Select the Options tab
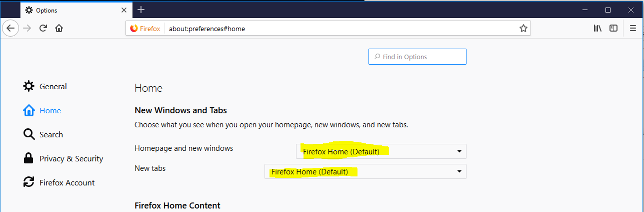The width and height of the screenshot is (644, 212). click(x=70, y=10)
